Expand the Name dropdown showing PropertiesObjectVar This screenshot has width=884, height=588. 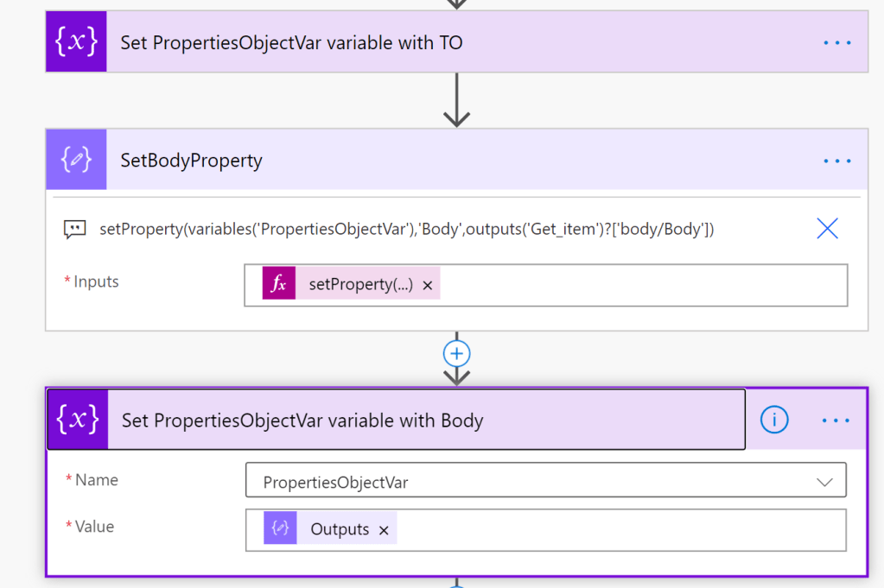(824, 482)
